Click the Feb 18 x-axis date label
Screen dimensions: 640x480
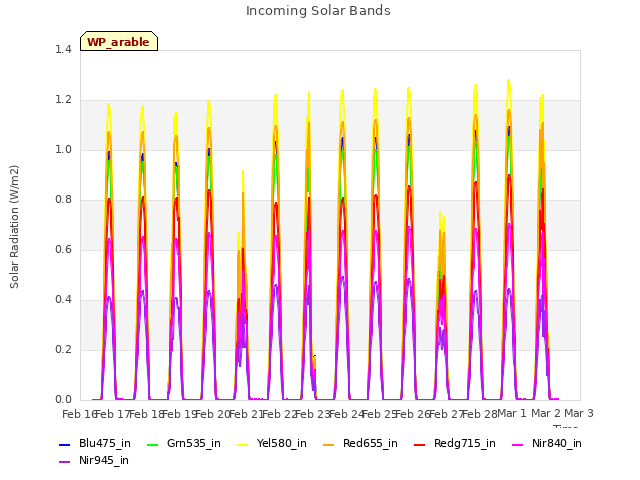pos(146,414)
